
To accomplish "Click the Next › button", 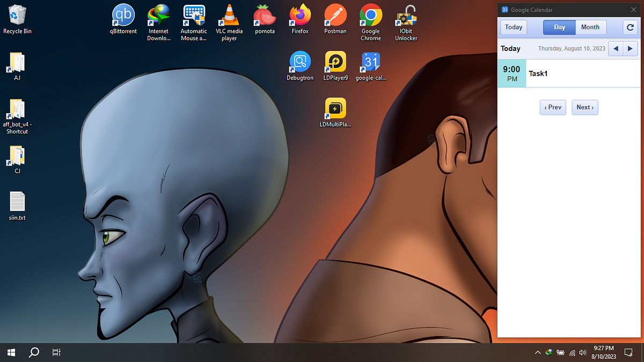I will [x=585, y=107].
